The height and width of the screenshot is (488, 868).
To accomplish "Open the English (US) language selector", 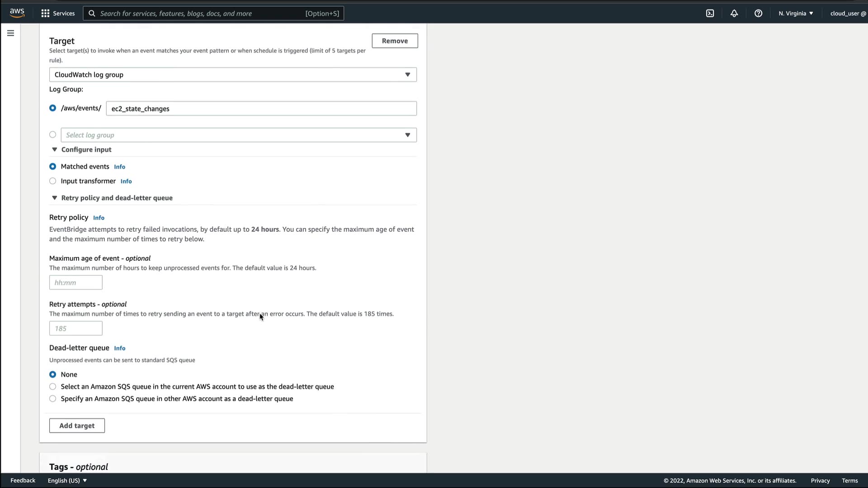I will coord(67,480).
